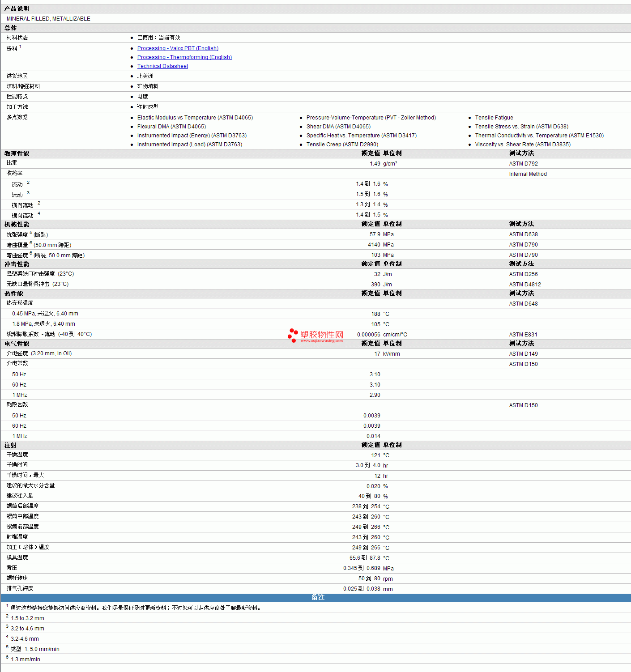Click footnote 1.5 to 3.2 mm
This screenshot has width=631, height=672.
pos(27,618)
